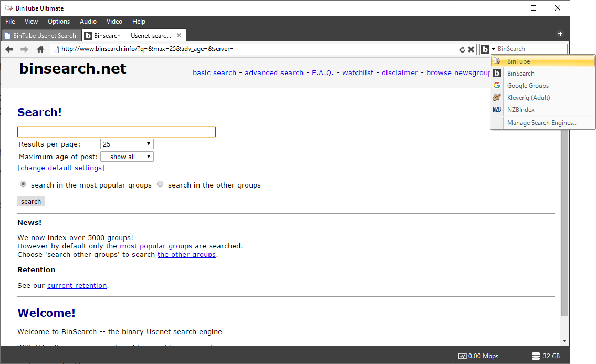Viewport: 596px width, 364px height.
Task: Click the 32 GB storage readout
Action: (551, 356)
